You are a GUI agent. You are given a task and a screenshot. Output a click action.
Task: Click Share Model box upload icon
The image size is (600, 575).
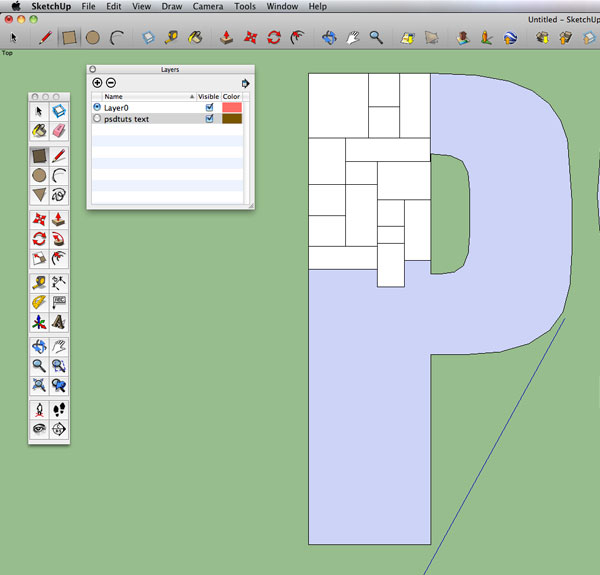566,37
